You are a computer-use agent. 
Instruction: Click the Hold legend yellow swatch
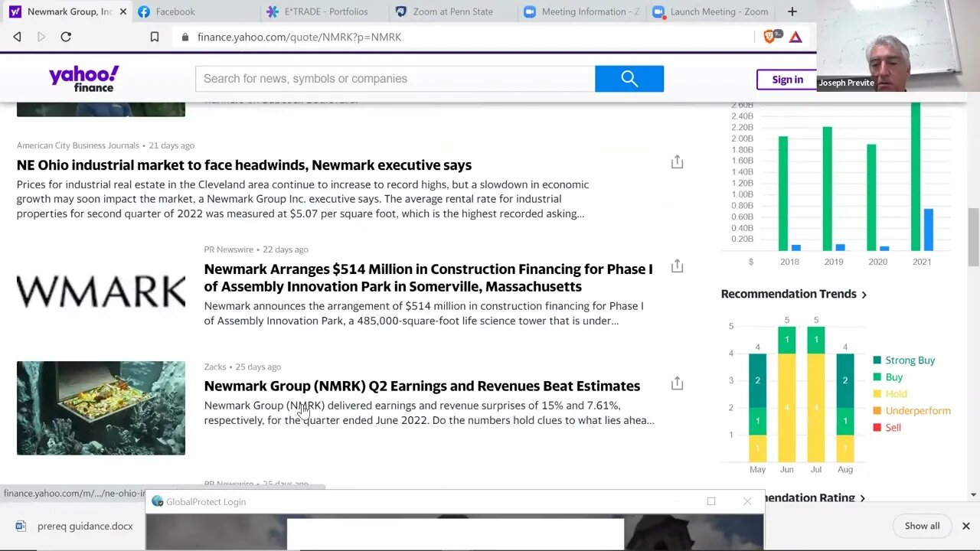point(877,394)
